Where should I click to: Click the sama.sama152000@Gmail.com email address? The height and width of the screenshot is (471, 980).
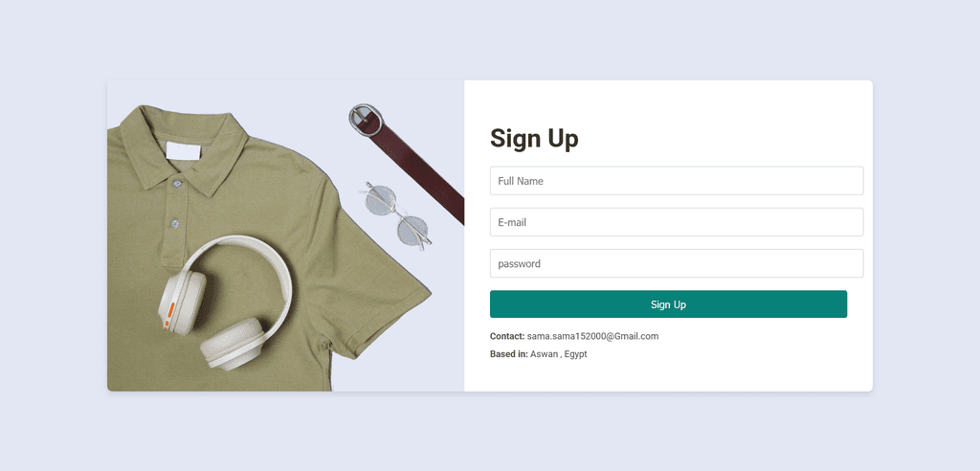click(x=592, y=337)
